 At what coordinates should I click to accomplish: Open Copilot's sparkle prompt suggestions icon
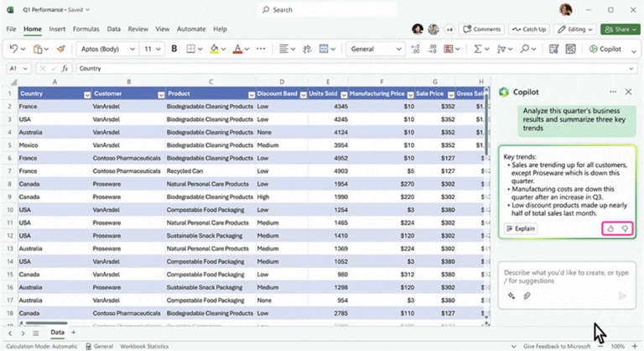pyautogui.click(x=512, y=296)
